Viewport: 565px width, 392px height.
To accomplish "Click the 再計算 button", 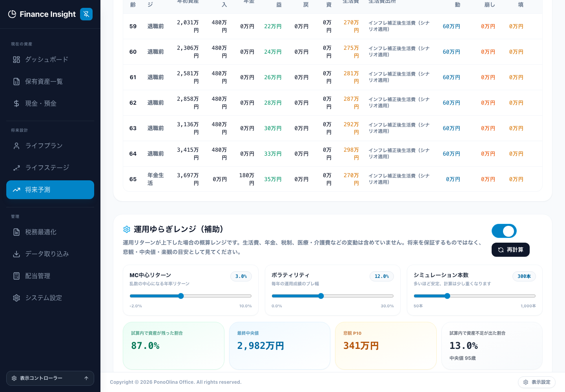I will tap(510, 250).
